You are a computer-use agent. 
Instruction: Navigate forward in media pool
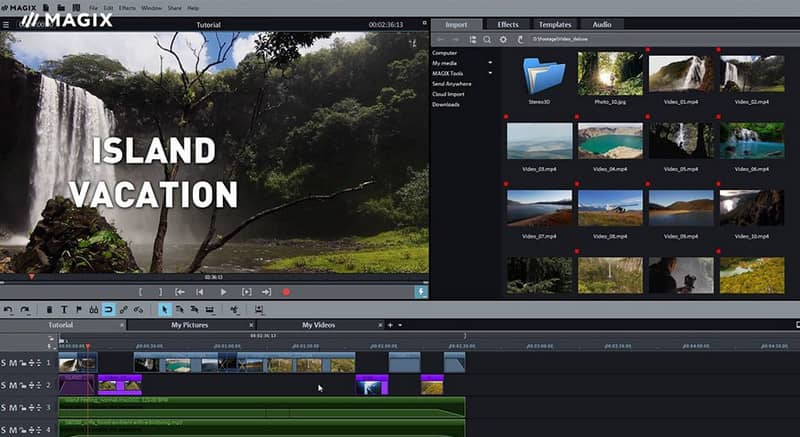(456, 39)
